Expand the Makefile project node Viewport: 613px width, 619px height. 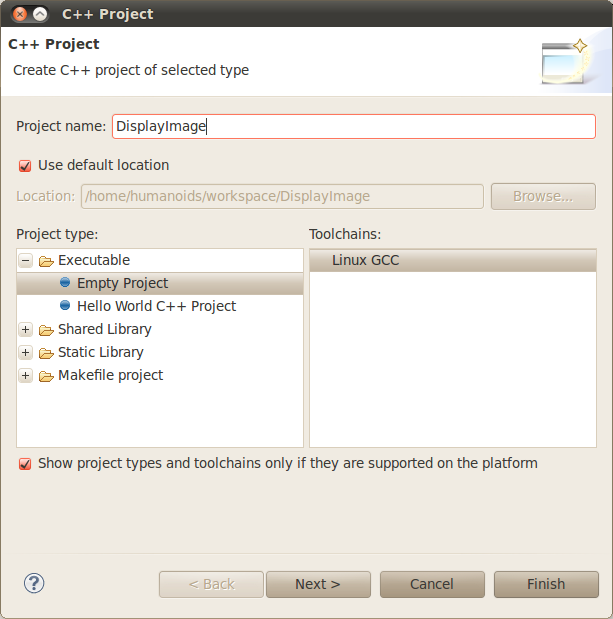point(26,376)
